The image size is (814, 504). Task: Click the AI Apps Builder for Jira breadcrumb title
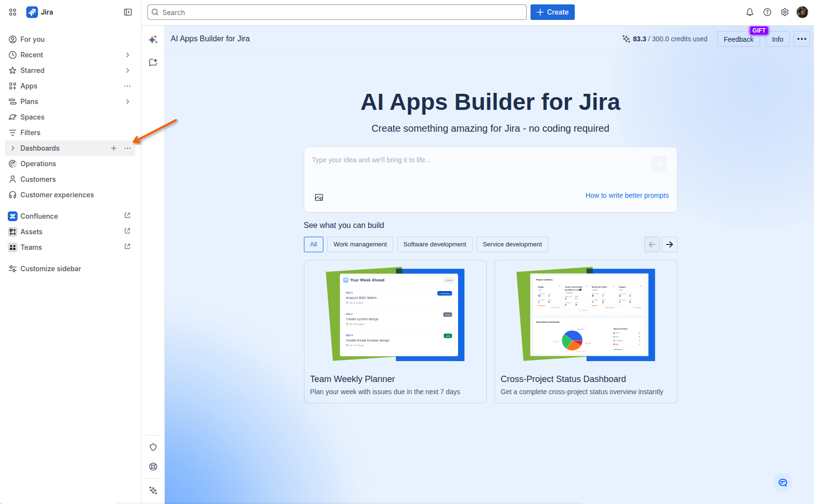210,39
